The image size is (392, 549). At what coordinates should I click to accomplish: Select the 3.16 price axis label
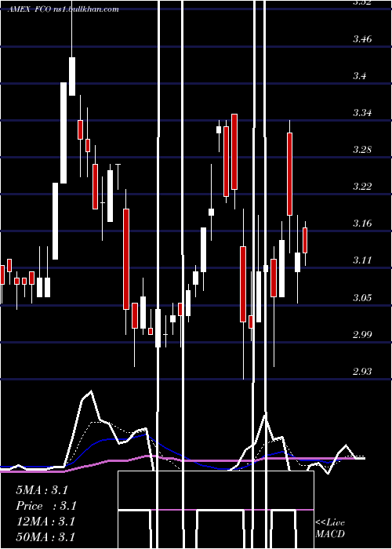(x=362, y=223)
